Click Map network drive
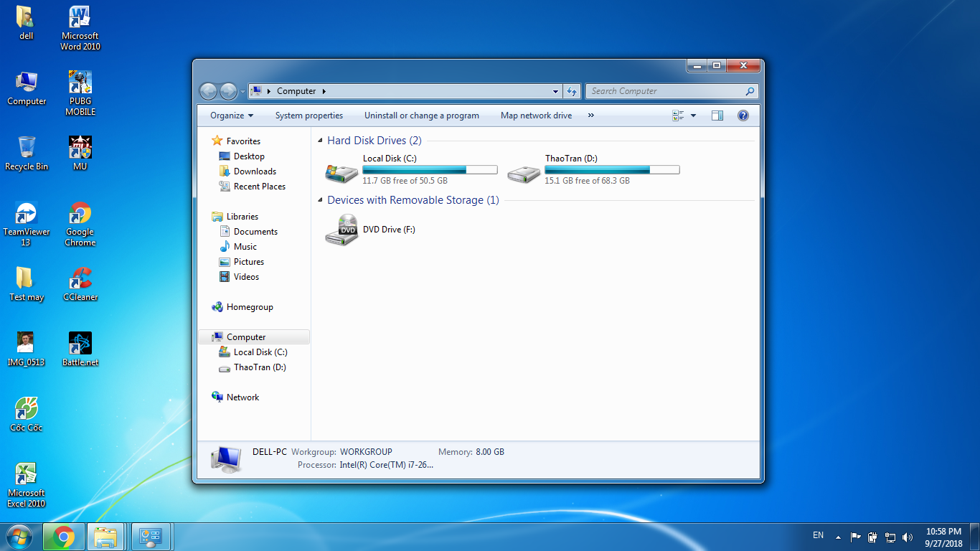Viewport: 980px width, 551px height. pyautogui.click(x=537, y=116)
